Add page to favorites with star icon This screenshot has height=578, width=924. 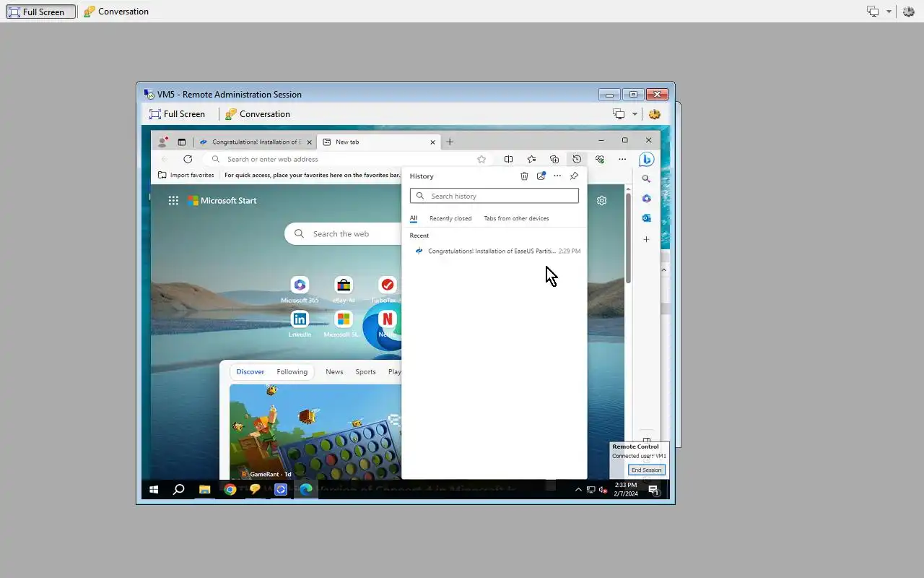(481, 159)
